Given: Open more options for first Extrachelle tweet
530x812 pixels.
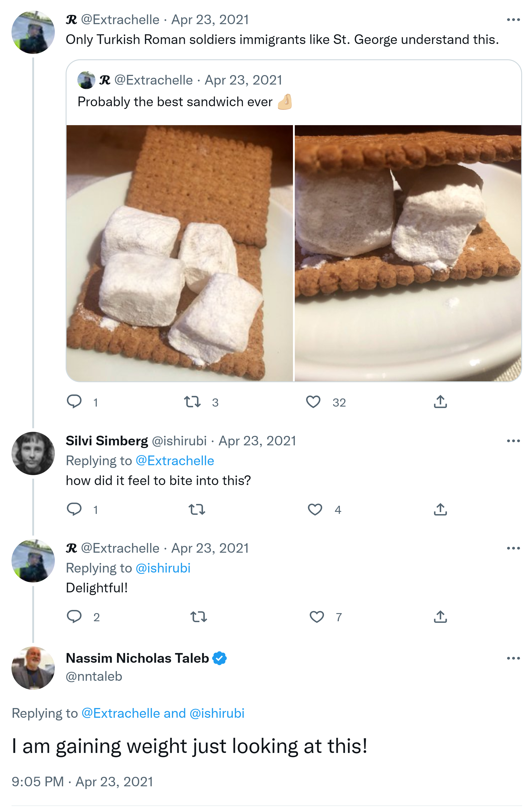Looking at the screenshot, I should click(x=513, y=20).
